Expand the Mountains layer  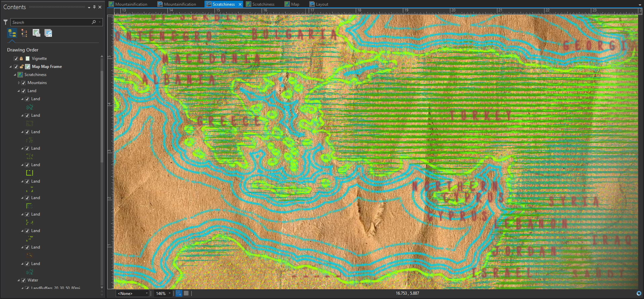19,83
